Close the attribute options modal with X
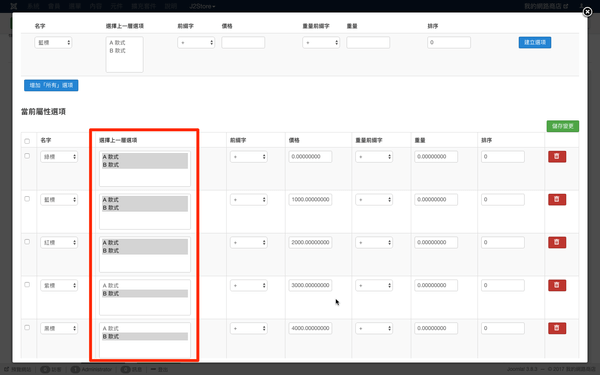The image size is (600, 375). point(587,12)
